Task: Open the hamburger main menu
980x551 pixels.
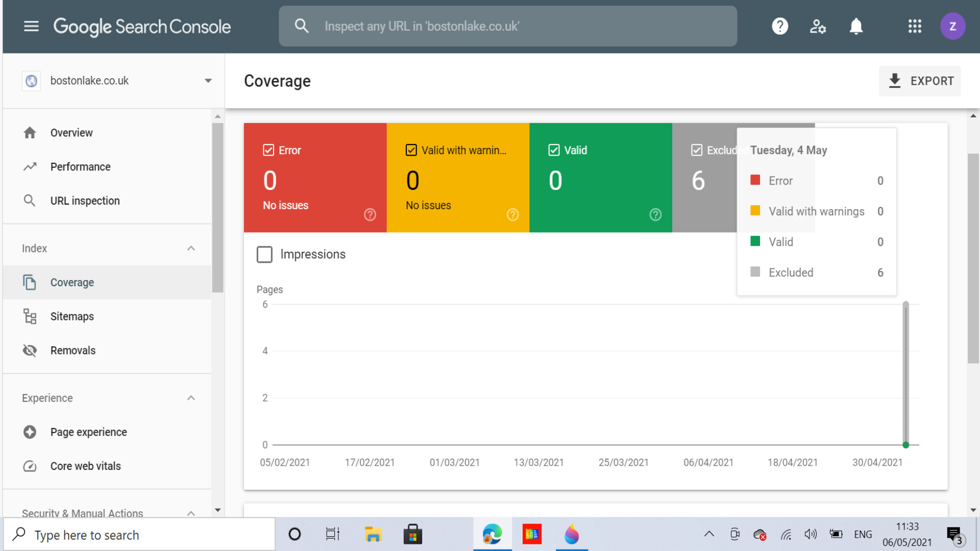Action: (x=31, y=26)
